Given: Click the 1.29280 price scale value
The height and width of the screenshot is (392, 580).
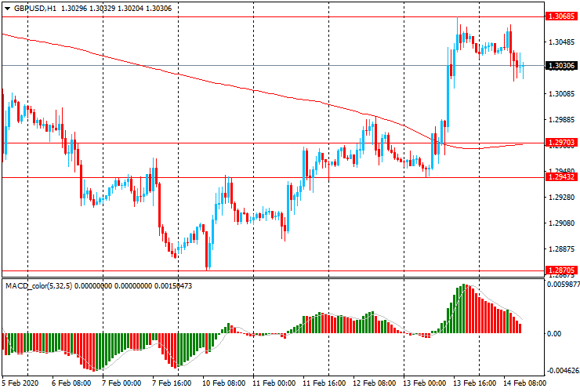Looking at the screenshot, I should point(561,198).
